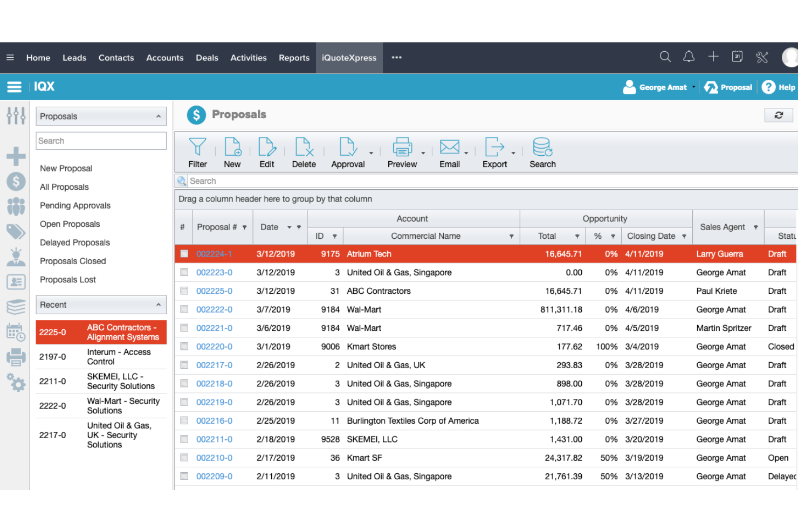Click the Help question mark icon
The width and height of the screenshot is (798, 532).
click(x=768, y=87)
